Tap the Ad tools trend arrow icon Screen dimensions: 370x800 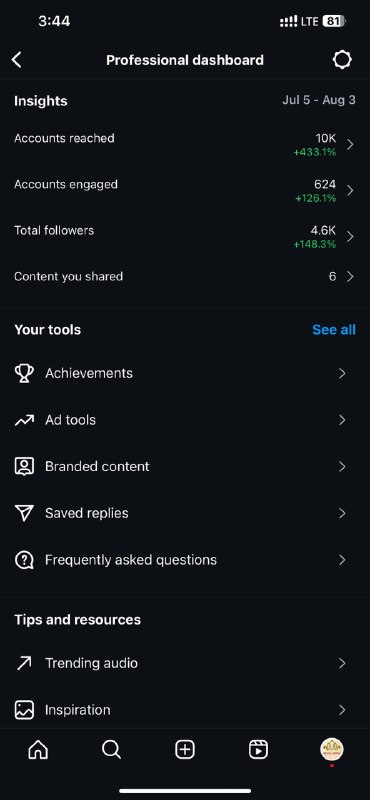[x=24, y=420]
